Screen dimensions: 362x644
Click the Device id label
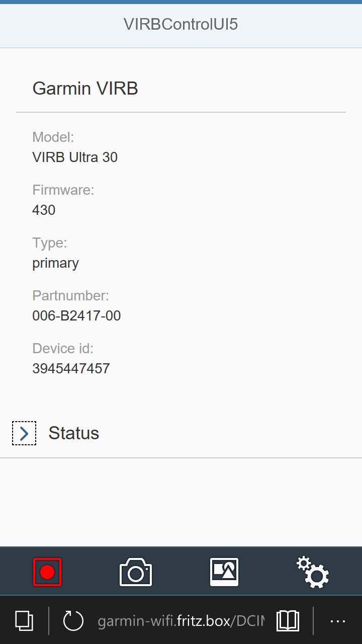(x=63, y=348)
